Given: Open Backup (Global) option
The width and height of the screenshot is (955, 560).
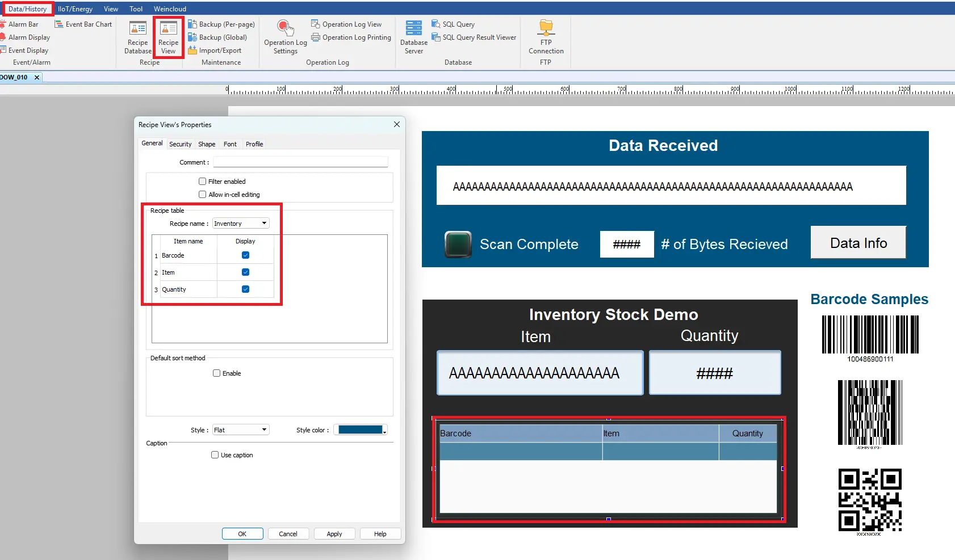Looking at the screenshot, I should click(x=222, y=37).
